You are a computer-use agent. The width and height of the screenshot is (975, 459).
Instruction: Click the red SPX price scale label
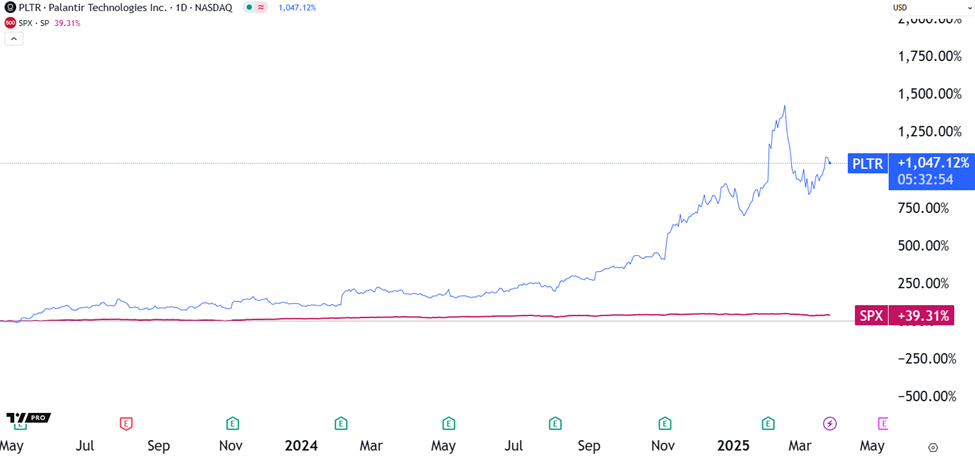[x=871, y=315]
